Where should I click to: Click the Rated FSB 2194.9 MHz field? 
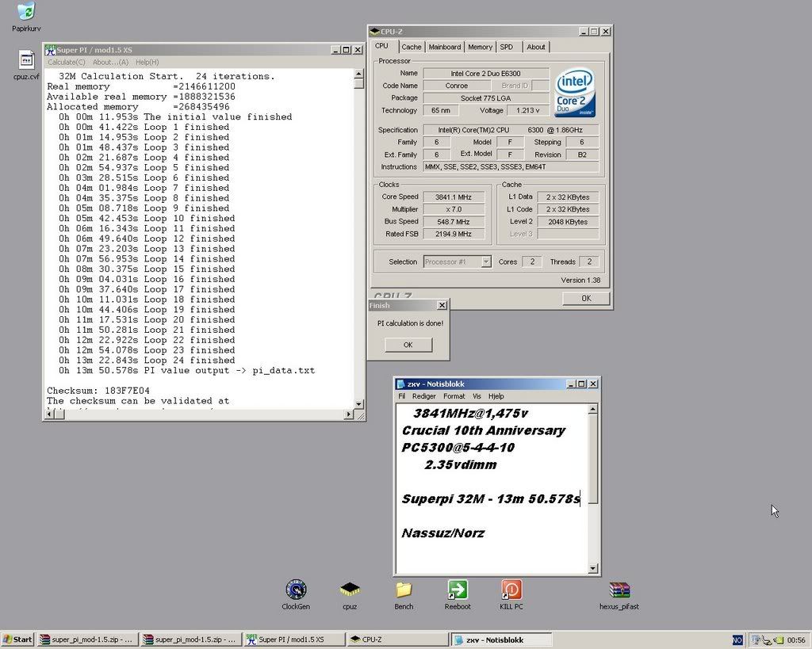(x=454, y=234)
